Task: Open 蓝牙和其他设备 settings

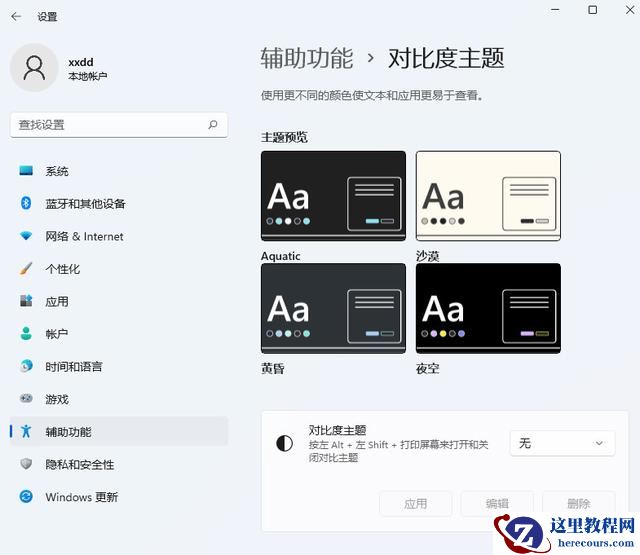Action: (119, 203)
